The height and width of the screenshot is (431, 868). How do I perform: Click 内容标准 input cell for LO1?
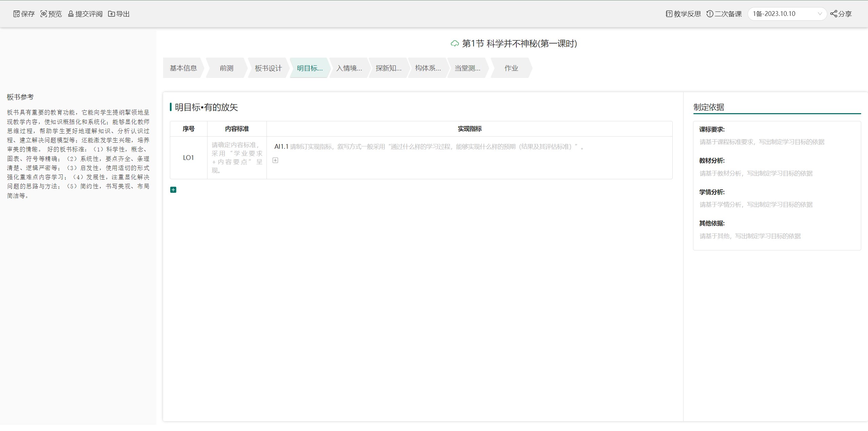click(x=237, y=158)
